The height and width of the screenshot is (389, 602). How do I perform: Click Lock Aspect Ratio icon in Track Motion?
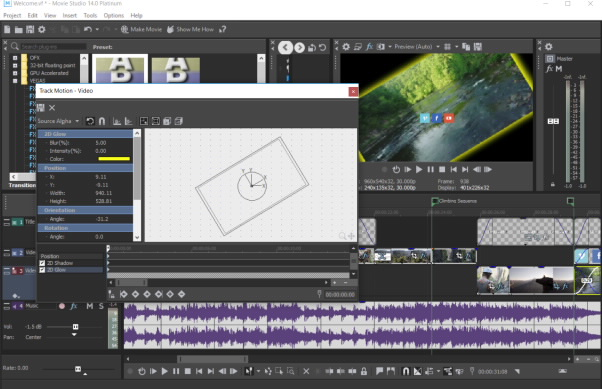[144, 121]
